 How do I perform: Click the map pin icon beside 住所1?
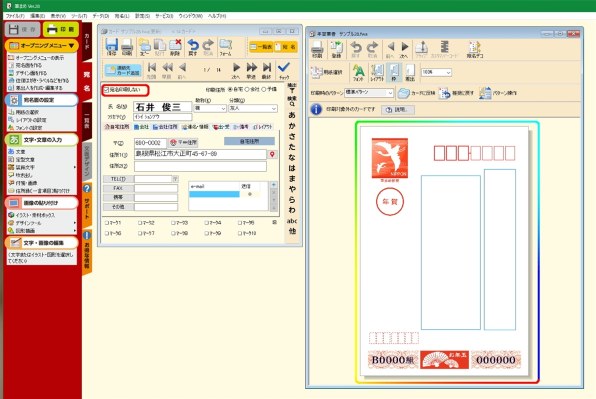[272, 154]
